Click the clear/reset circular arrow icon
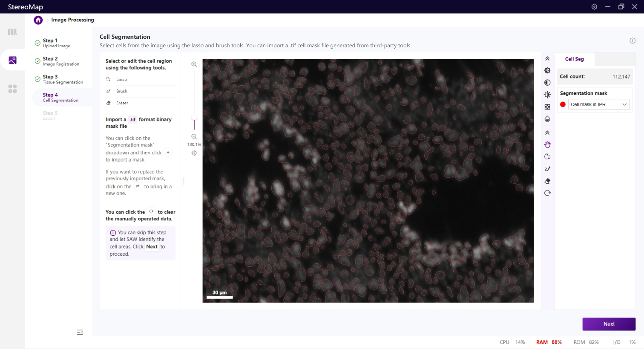Screen dimensions: 644x349 tap(547, 193)
